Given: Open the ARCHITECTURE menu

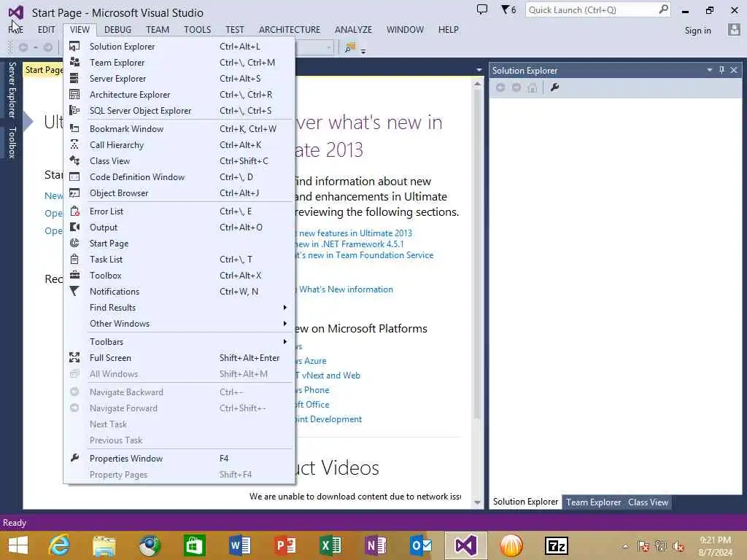Looking at the screenshot, I should pyautogui.click(x=290, y=29).
